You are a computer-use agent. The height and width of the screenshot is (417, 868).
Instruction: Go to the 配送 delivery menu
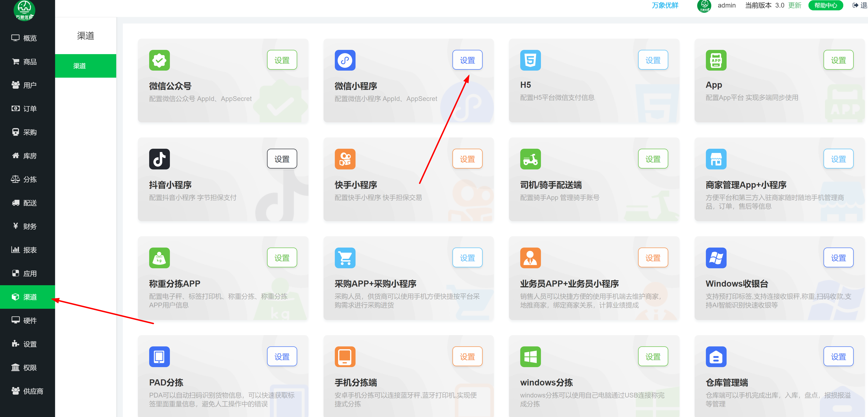pos(27,203)
